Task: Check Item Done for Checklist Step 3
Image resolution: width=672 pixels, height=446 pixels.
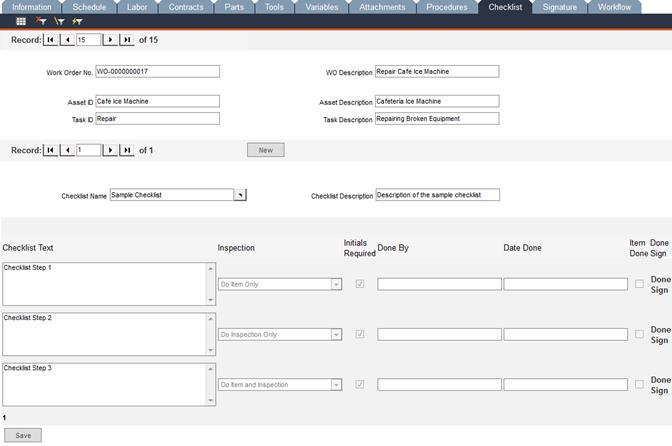Action: pyautogui.click(x=639, y=384)
